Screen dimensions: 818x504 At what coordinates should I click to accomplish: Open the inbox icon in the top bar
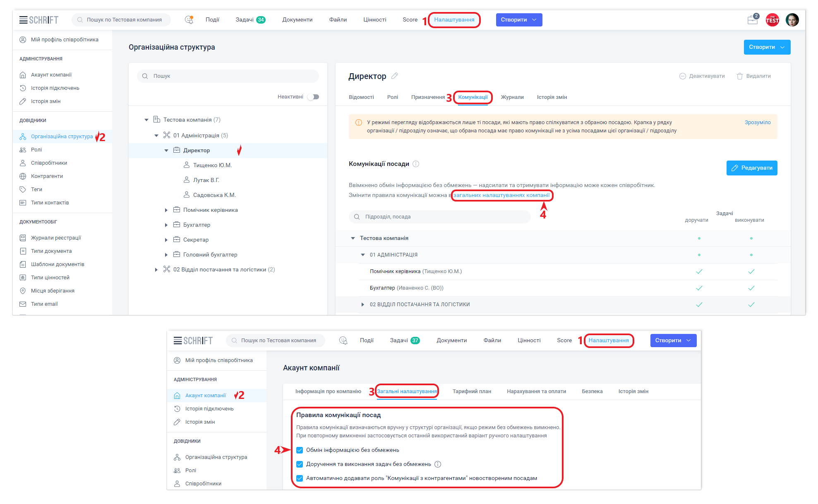pos(752,19)
